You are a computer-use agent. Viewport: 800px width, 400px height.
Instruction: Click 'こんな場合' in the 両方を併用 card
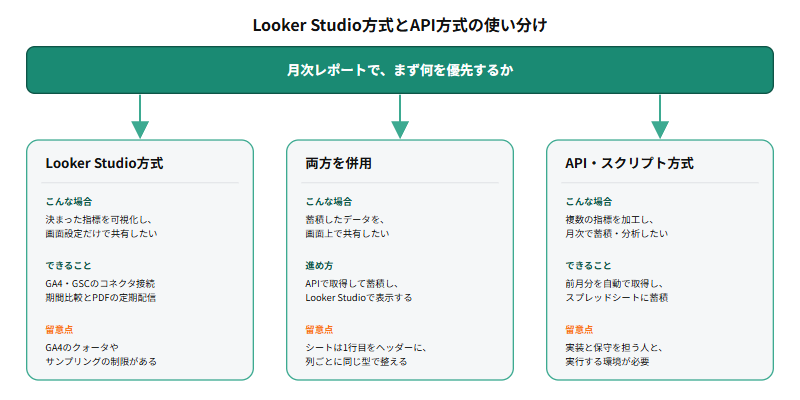pos(329,202)
